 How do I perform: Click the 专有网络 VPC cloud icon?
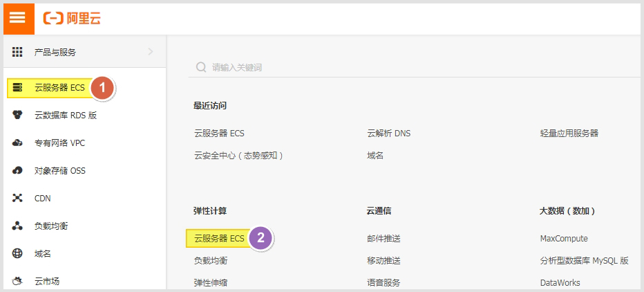pyautogui.click(x=17, y=143)
